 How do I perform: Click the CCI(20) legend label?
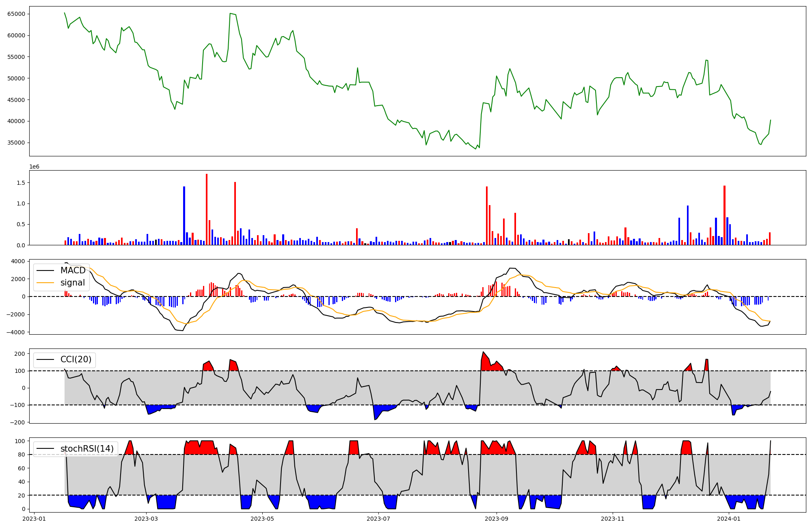(76, 359)
